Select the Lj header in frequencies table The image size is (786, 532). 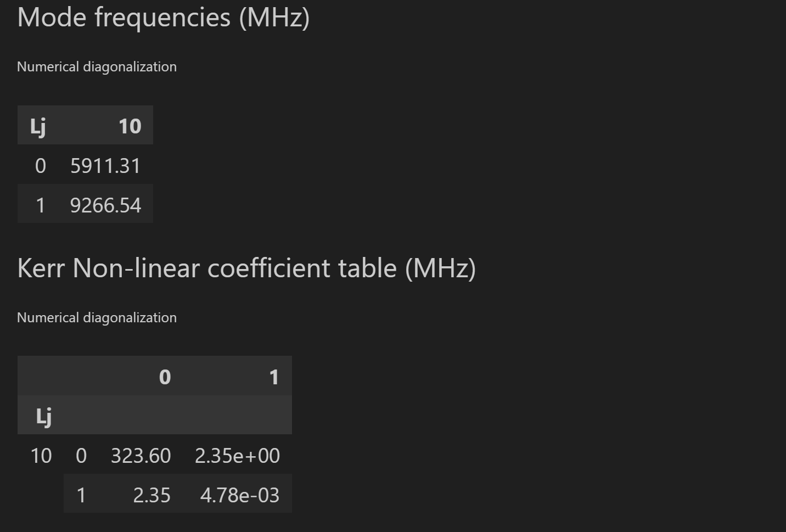click(x=38, y=126)
